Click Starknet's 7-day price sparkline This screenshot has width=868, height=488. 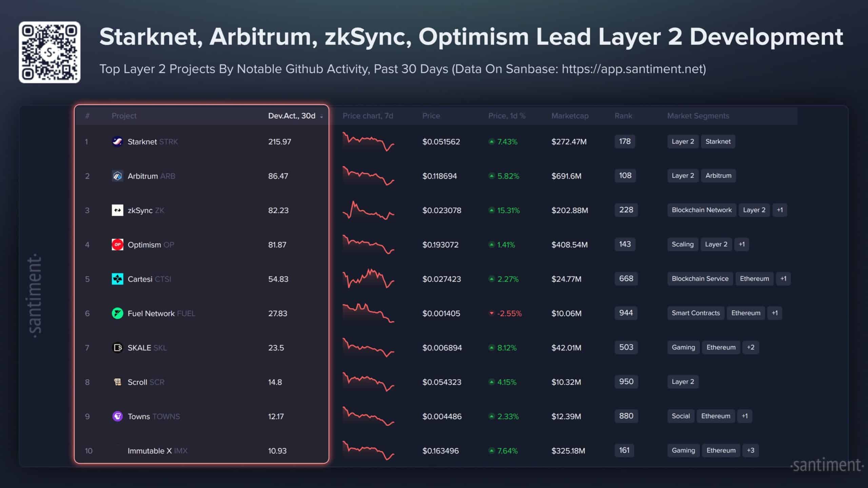point(369,142)
